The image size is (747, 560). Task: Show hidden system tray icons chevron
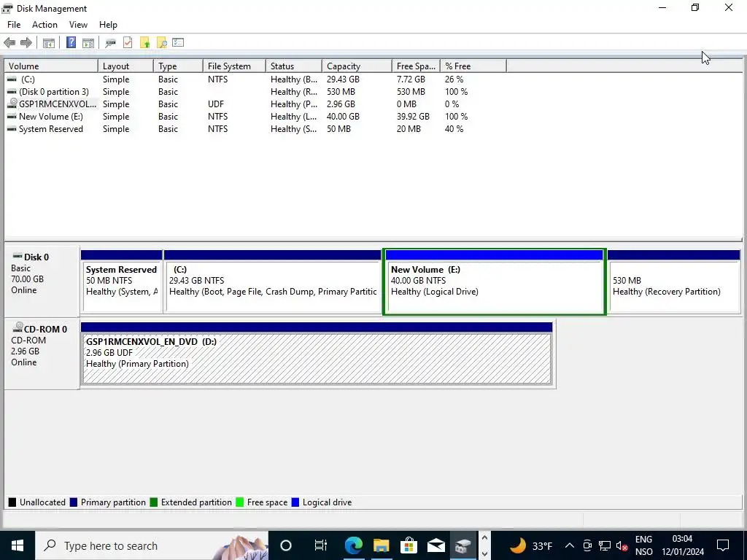(x=569, y=545)
